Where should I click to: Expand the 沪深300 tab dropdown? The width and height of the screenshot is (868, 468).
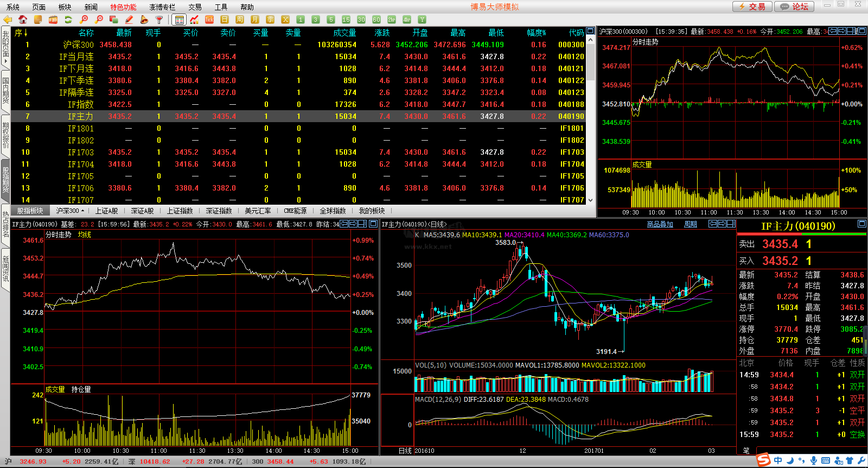pyautogui.click(x=70, y=211)
